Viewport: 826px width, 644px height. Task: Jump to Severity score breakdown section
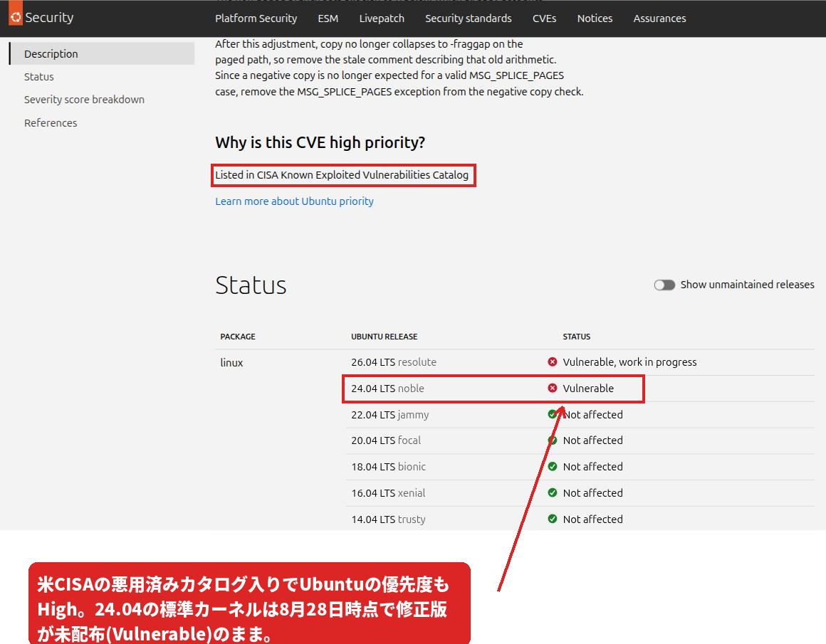[x=84, y=100]
